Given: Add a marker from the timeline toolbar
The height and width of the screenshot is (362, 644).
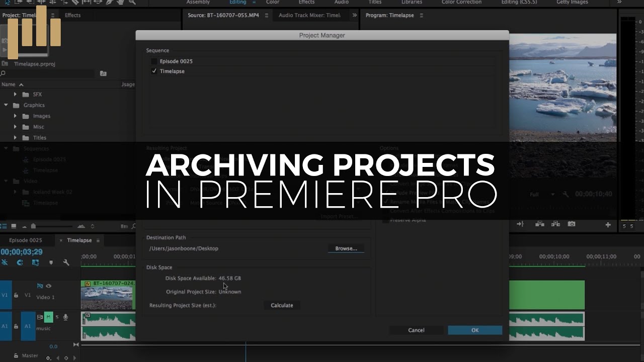Looking at the screenshot, I should point(51,262).
